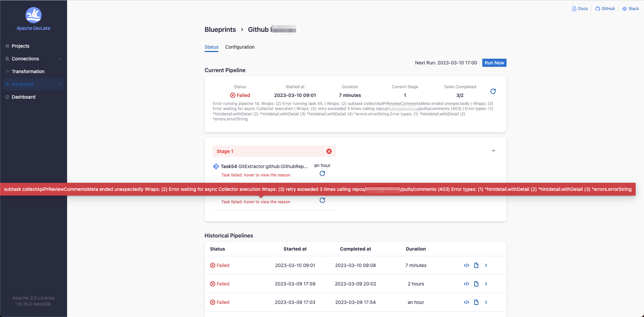This screenshot has width=644, height=317.
Task: Click the red Failed status icon in Current Pipeline
Action: coord(232,95)
